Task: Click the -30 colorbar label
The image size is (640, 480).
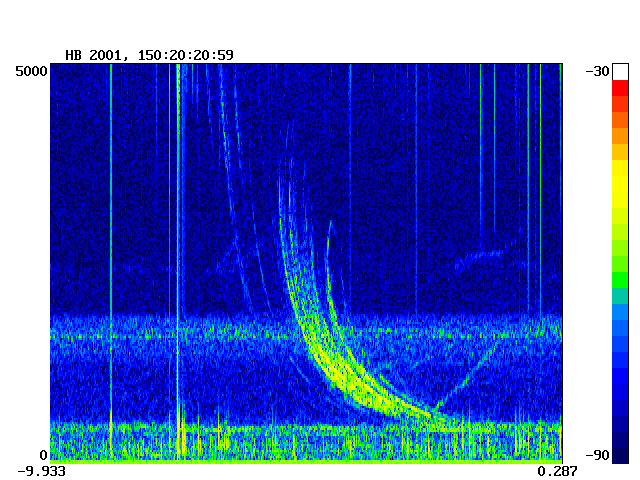Action: pos(597,71)
